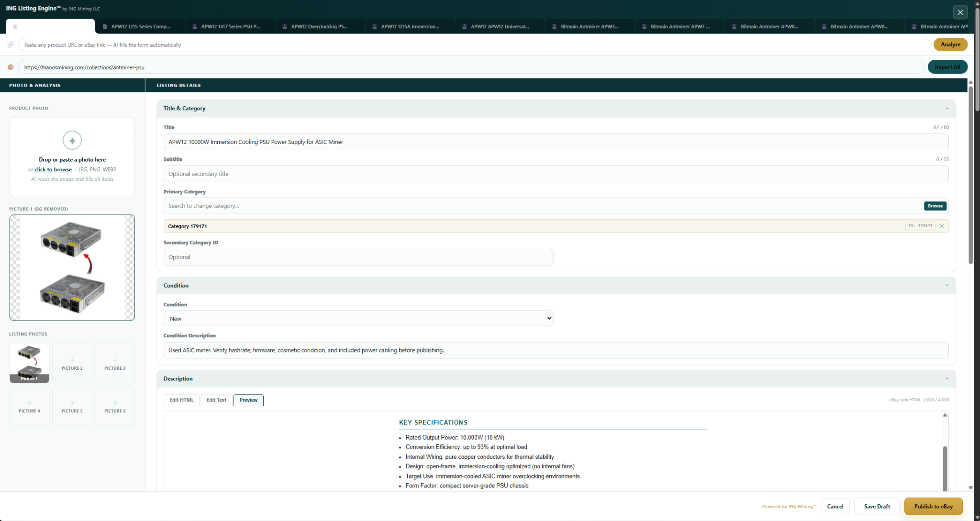Click 'Form Factor: compact server-grade PSU chassis' line

[x=467, y=486]
